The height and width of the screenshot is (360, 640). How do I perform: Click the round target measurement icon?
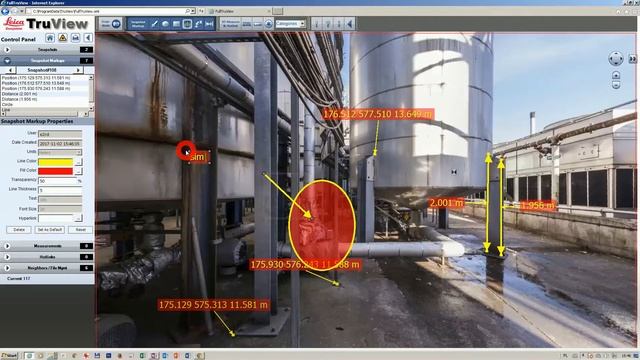269,24
